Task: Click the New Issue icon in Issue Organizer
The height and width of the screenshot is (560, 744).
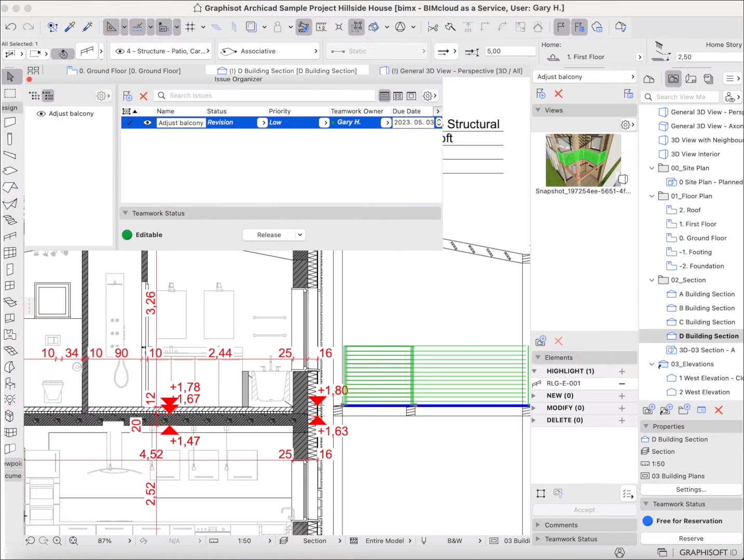Action: [128, 96]
